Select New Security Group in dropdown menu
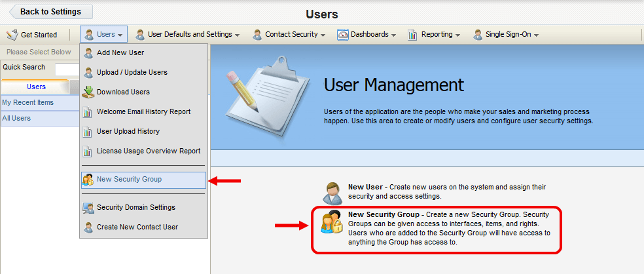644x274 pixels. 144,180
